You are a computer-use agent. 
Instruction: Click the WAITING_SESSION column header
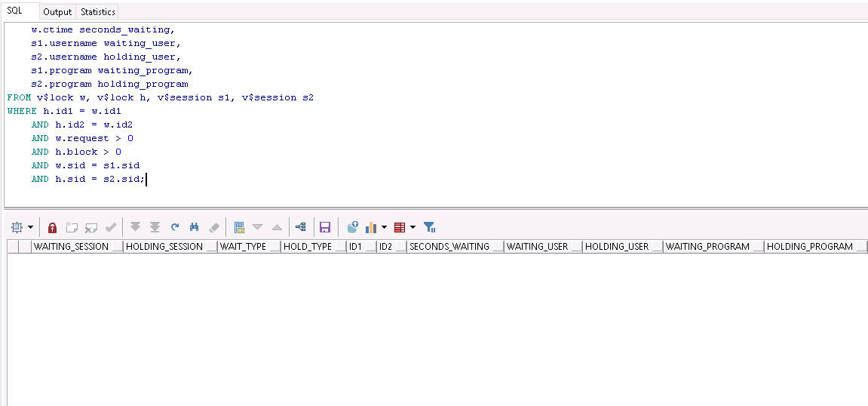pyautogui.click(x=71, y=247)
